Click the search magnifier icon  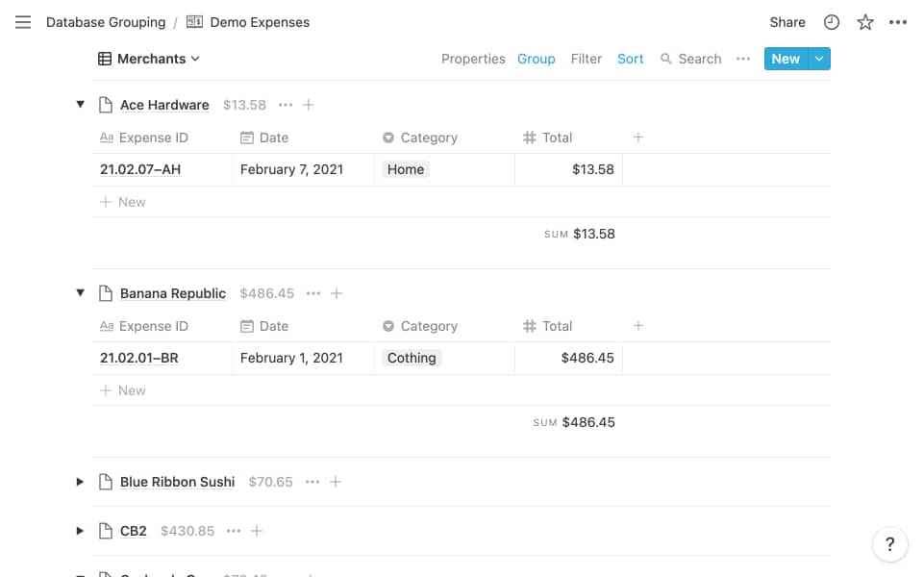tap(666, 59)
